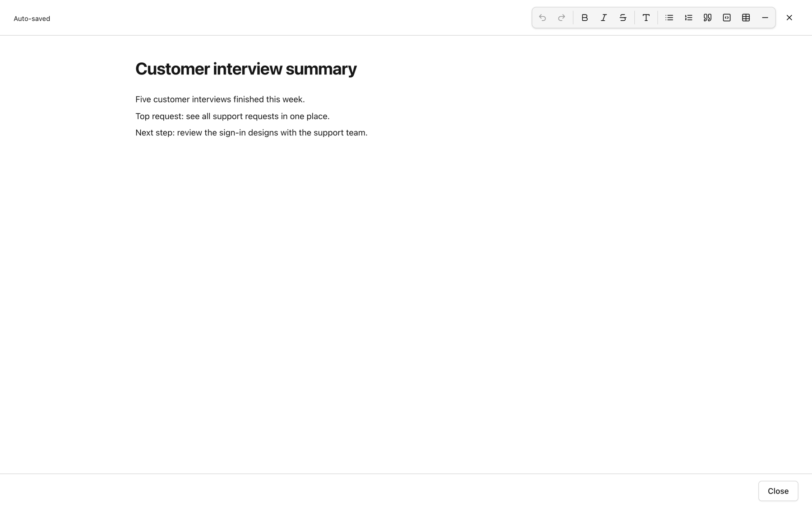Toggle bold formatting
The width and height of the screenshot is (812, 508).
click(x=585, y=18)
